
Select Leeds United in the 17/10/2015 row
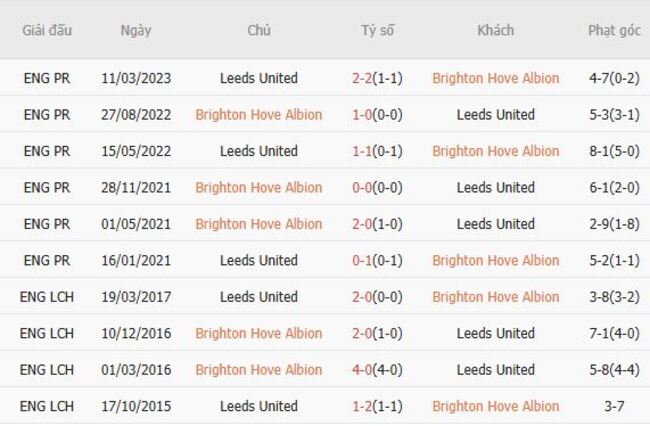[x=259, y=406]
